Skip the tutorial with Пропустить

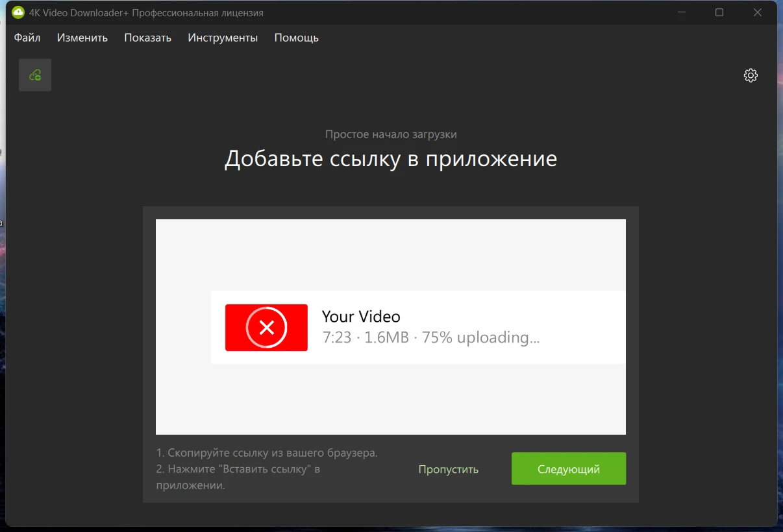click(449, 469)
